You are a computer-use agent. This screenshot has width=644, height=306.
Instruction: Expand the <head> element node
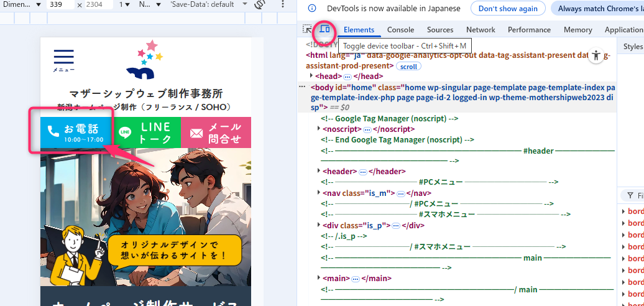coord(311,76)
